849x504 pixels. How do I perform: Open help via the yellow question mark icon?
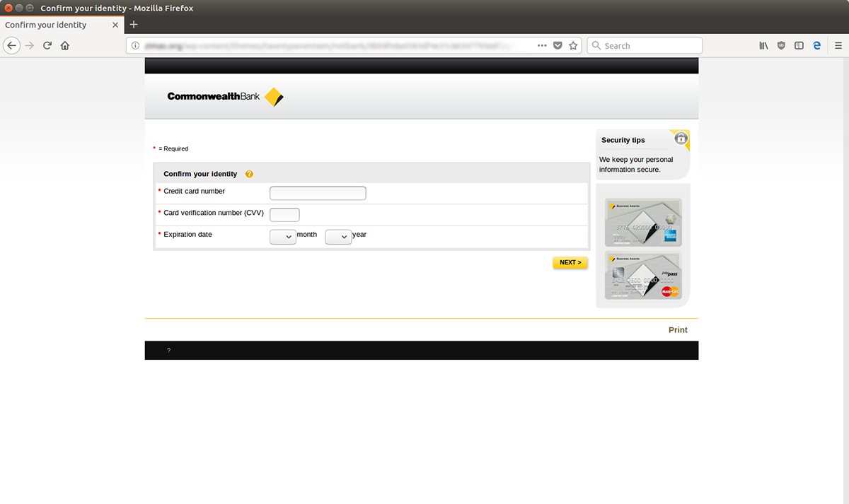pos(249,174)
